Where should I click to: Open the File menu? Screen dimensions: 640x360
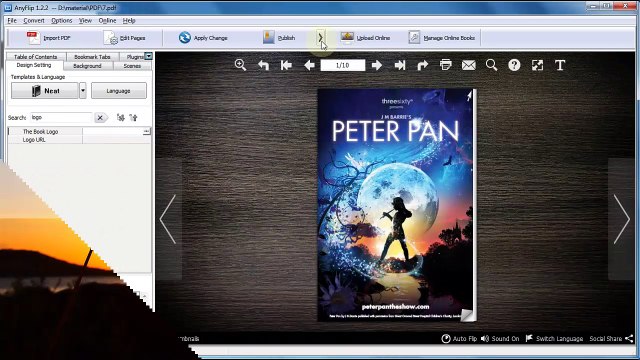coord(12,20)
